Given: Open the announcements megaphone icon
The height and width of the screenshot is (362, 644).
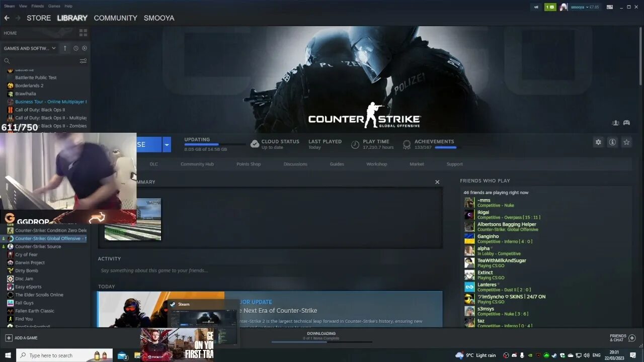Looking at the screenshot, I should click(536, 7).
